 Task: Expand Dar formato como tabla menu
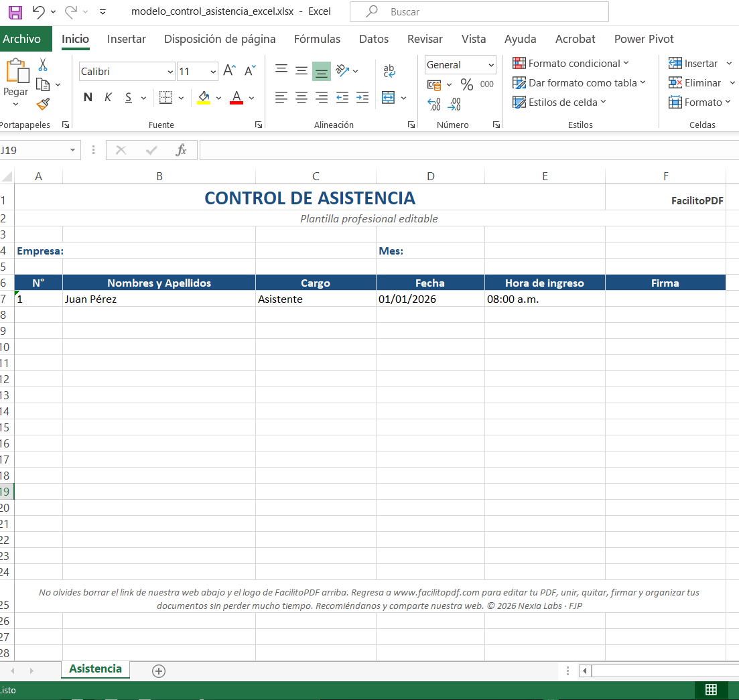pyautogui.click(x=580, y=83)
